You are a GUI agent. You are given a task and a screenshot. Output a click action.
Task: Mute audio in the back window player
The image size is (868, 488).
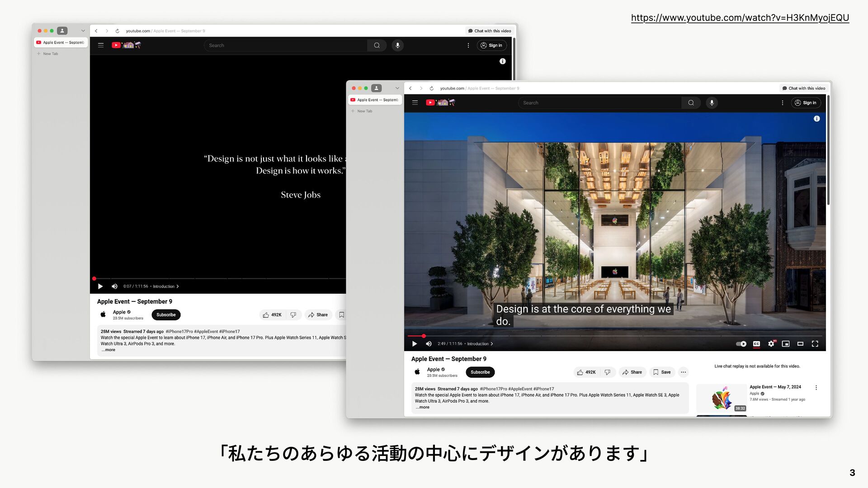click(114, 286)
